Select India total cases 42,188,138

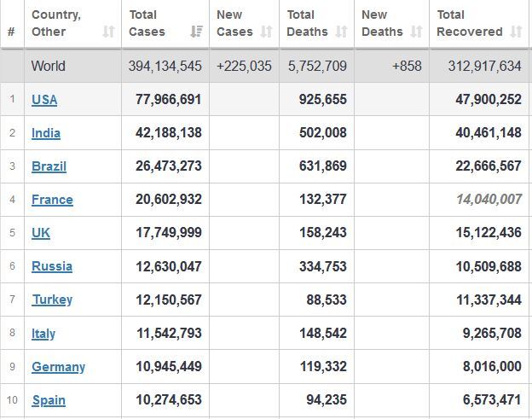(169, 133)
